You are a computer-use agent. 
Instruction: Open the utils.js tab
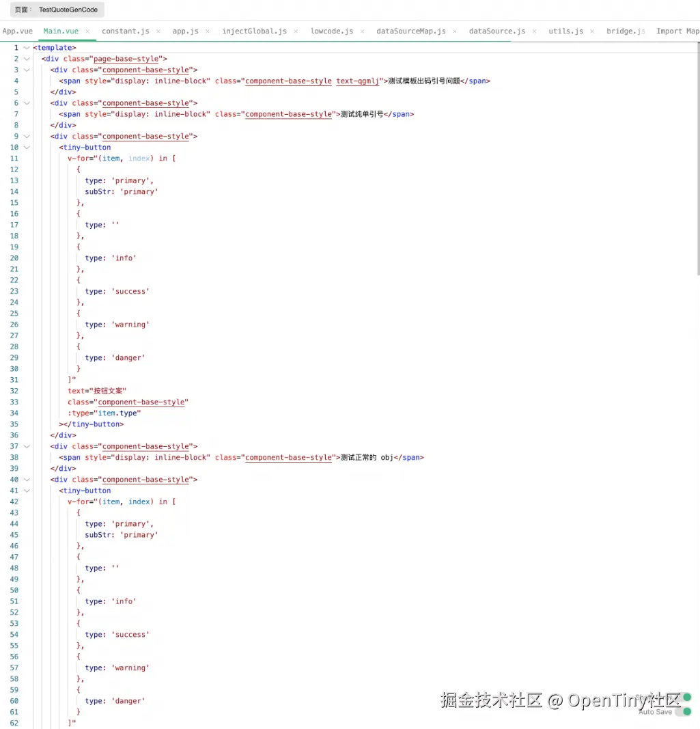(x=565, y=31)
